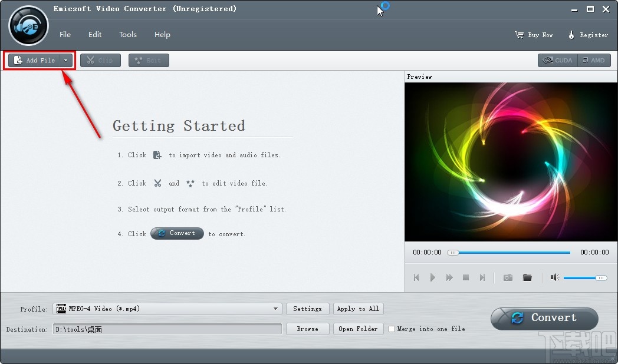Open the File menu

click(x=65, y=35)
